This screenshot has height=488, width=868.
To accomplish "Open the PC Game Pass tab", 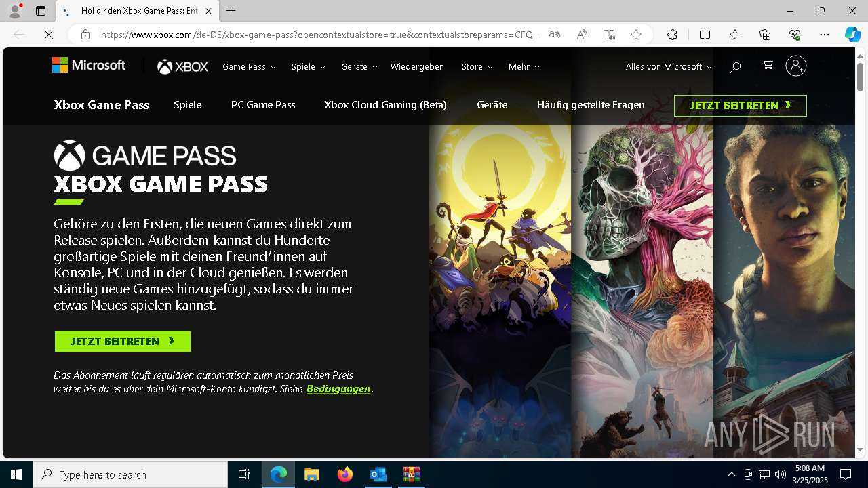I will tap(263, 105).
